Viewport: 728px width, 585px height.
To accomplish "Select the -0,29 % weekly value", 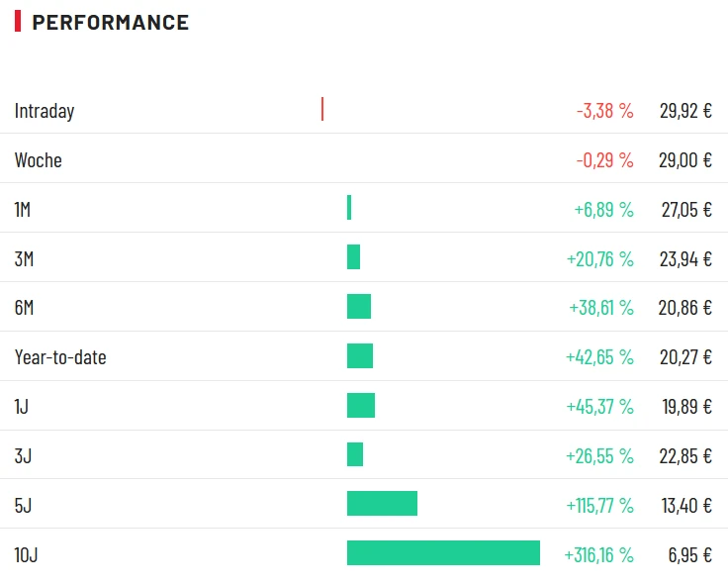I will (x=604, y=160).
